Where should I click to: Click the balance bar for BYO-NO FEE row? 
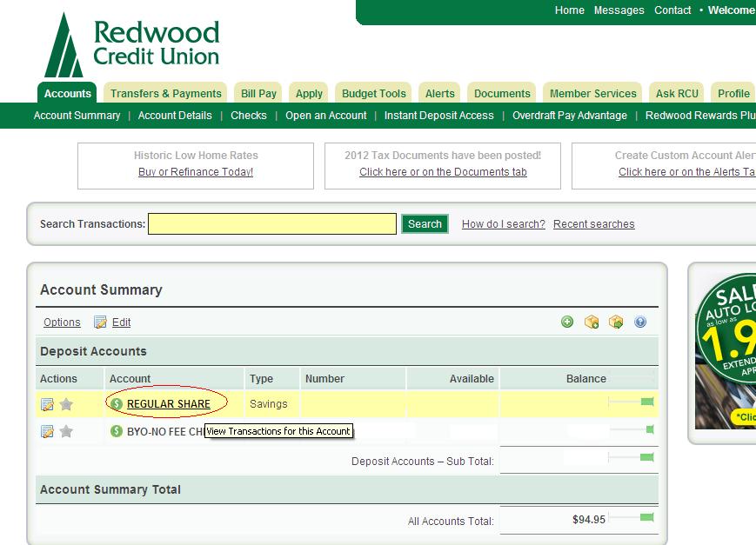[x=632, y=429]
